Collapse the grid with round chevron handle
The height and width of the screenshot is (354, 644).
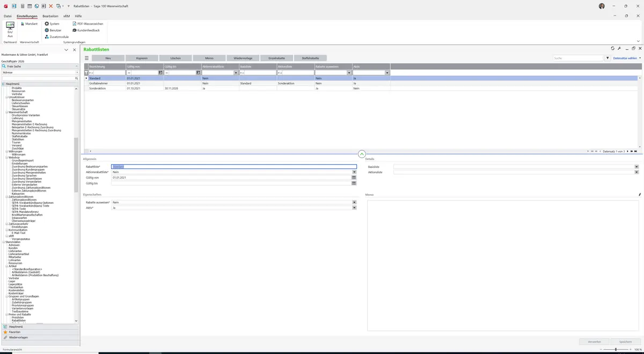[362, 154]
